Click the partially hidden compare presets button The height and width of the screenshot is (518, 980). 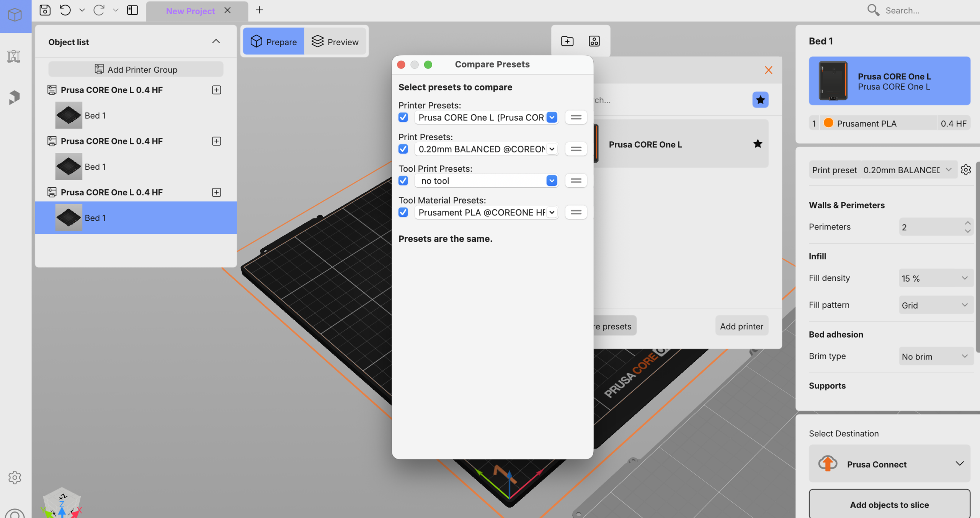pos(615,326)
